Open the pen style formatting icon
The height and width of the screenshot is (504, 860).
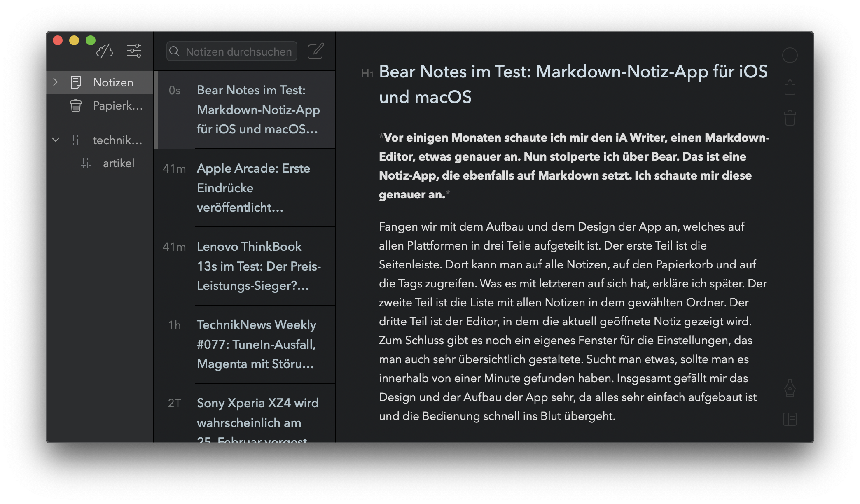790,388
